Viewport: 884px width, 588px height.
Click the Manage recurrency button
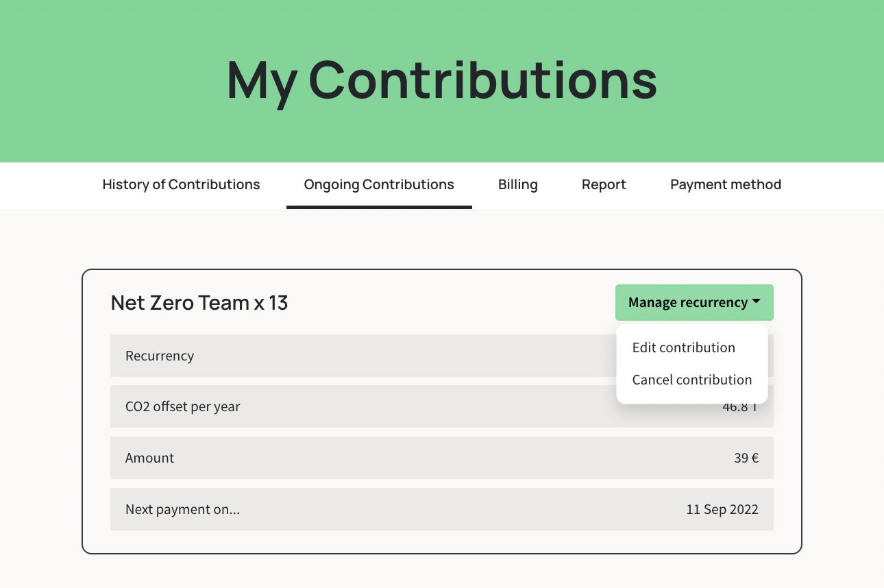tap(694, 302)
